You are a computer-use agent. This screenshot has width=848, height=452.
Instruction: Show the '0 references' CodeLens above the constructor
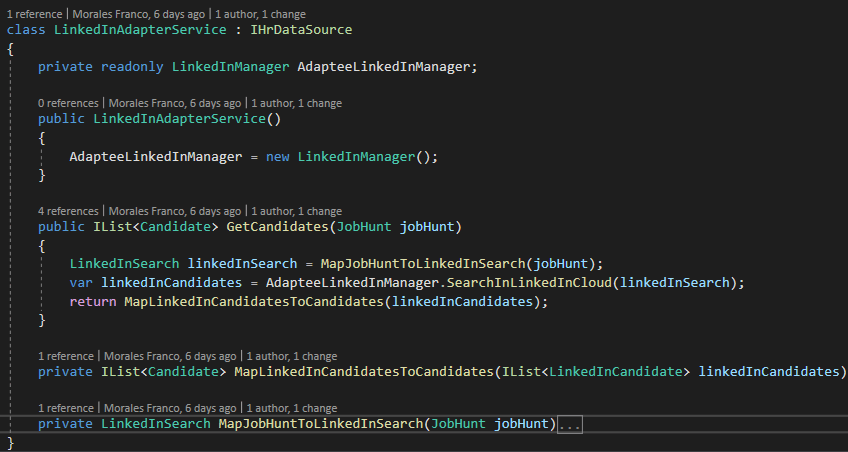pos(68,103)
